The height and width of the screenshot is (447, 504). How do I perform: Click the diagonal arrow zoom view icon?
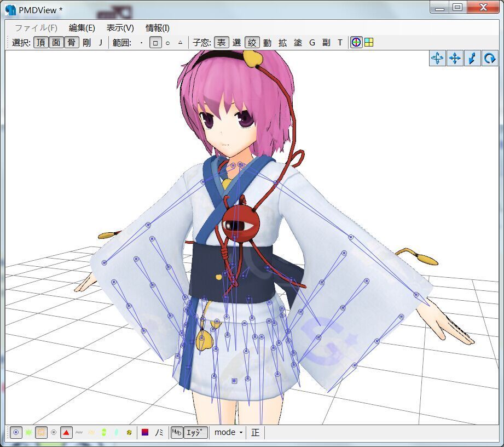click(x=472, y=58)
